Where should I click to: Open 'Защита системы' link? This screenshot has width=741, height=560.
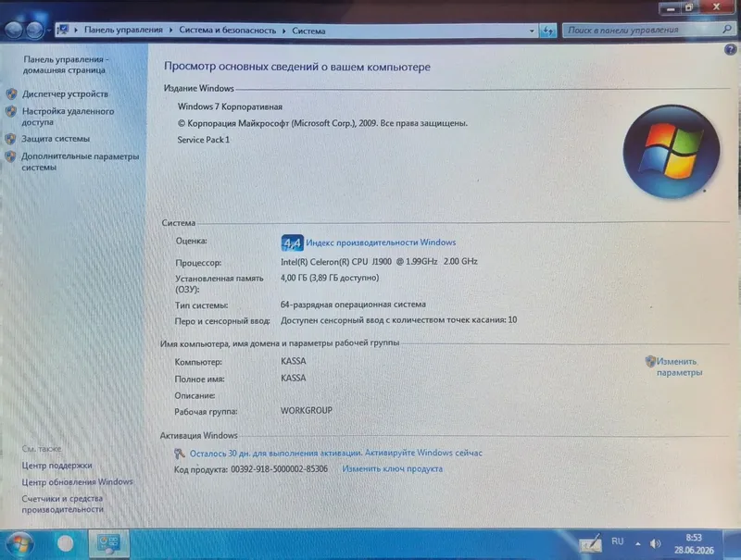[x=56, y=139]
